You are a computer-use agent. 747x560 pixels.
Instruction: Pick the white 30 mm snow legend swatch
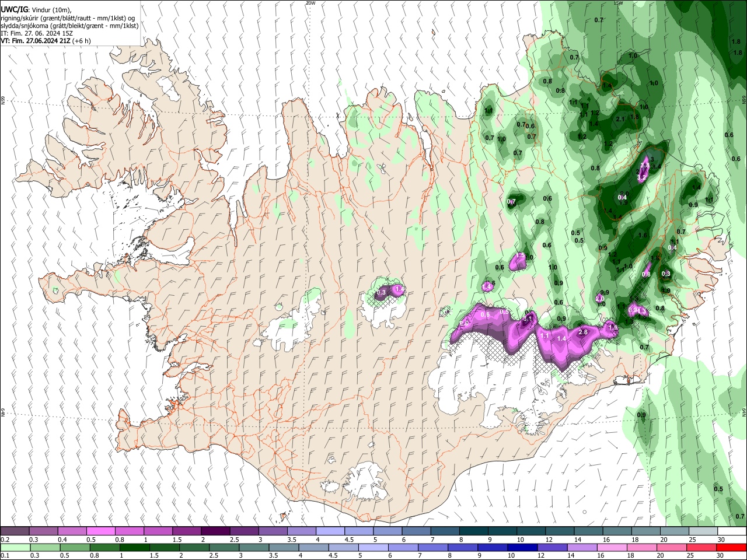coord(731,531)
